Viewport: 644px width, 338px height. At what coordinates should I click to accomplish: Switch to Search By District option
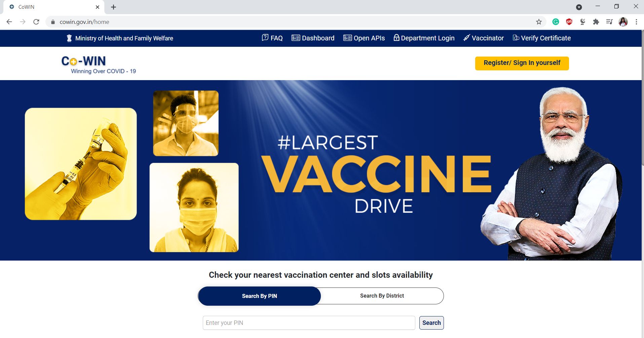click(382, 296)
